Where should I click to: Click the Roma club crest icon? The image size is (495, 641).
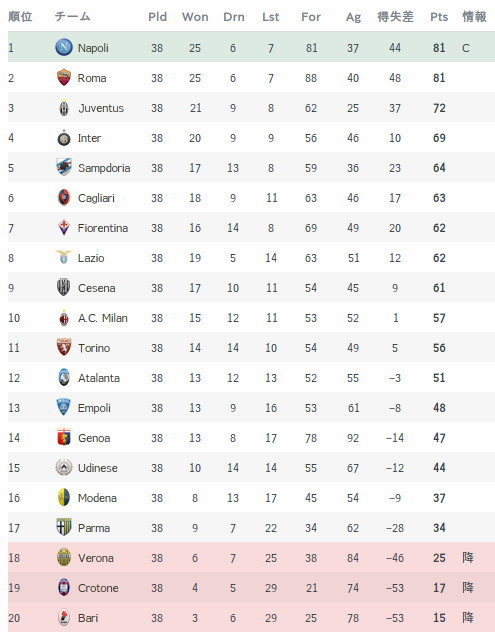(x=64, y=78)
